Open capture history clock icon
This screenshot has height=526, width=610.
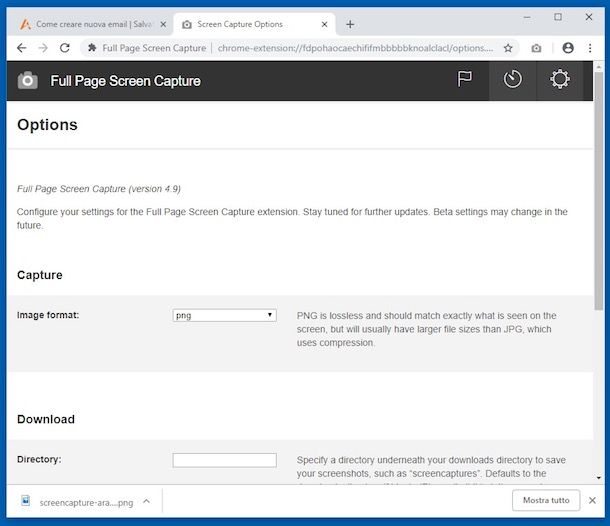coord(512,80)
